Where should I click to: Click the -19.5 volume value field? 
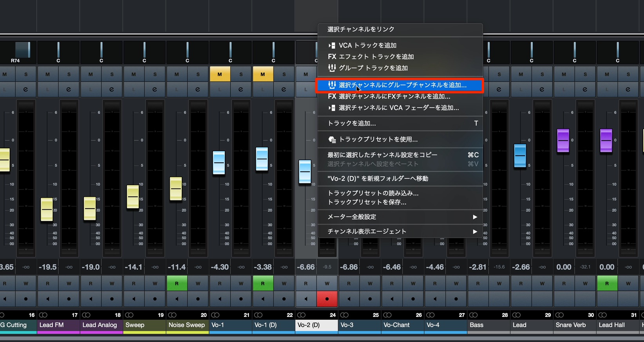pos(47,267)
